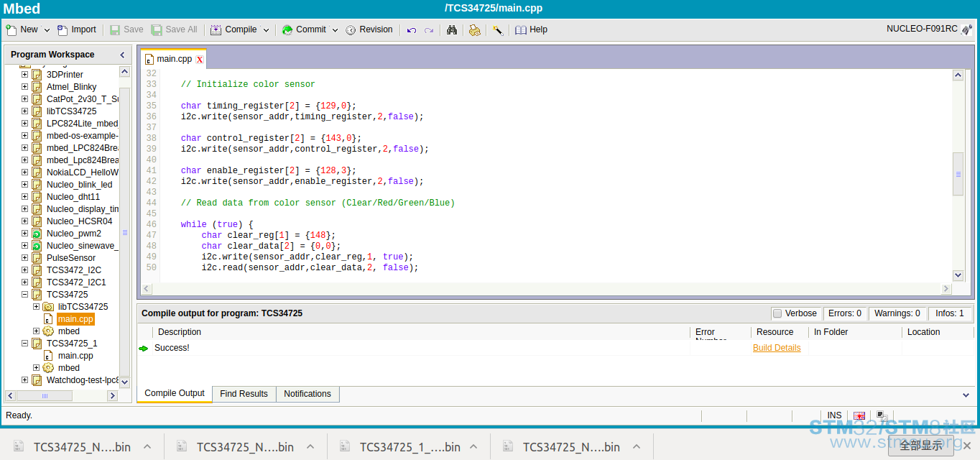Click the editor horizontal scroll-right arrow
The image size is (980, 460).
(946, 288)
